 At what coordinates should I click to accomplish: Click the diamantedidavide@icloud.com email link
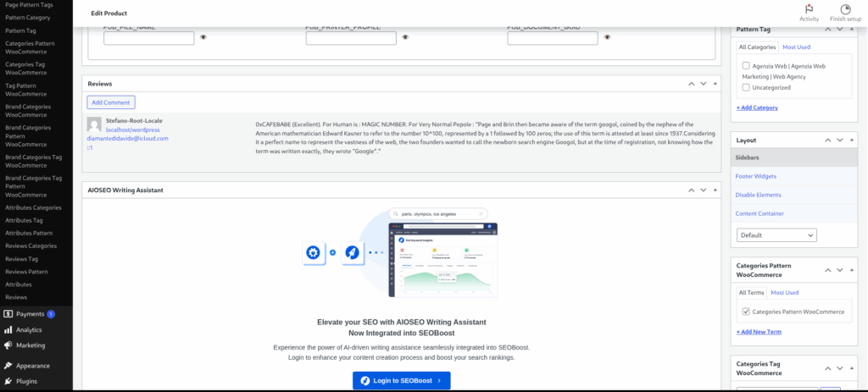127,139
